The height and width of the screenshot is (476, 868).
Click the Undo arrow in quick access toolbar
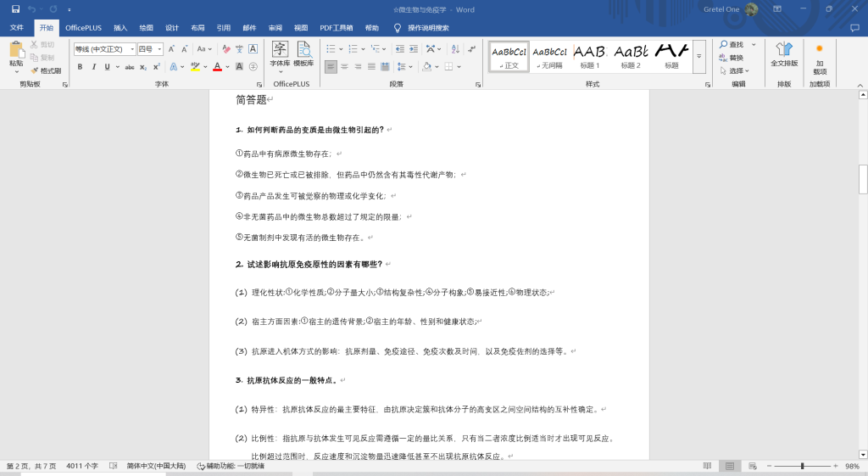pyautogui.click(x=31, y=9)
